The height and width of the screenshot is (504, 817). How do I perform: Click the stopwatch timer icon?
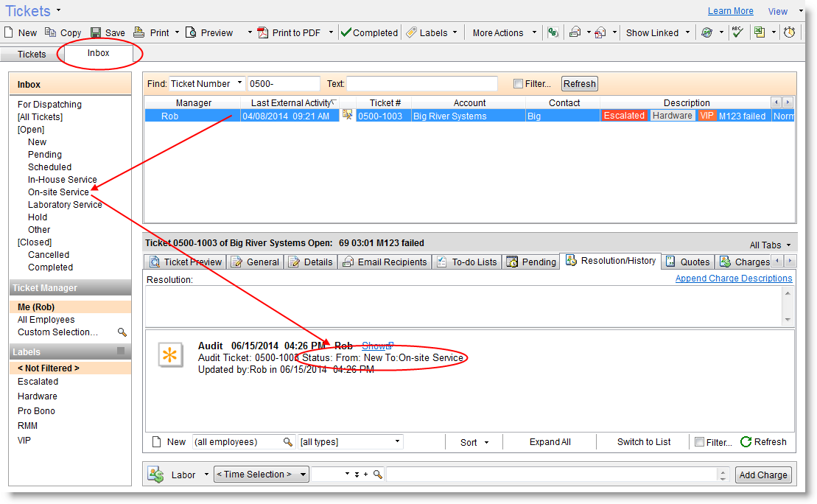click(790, 32)
